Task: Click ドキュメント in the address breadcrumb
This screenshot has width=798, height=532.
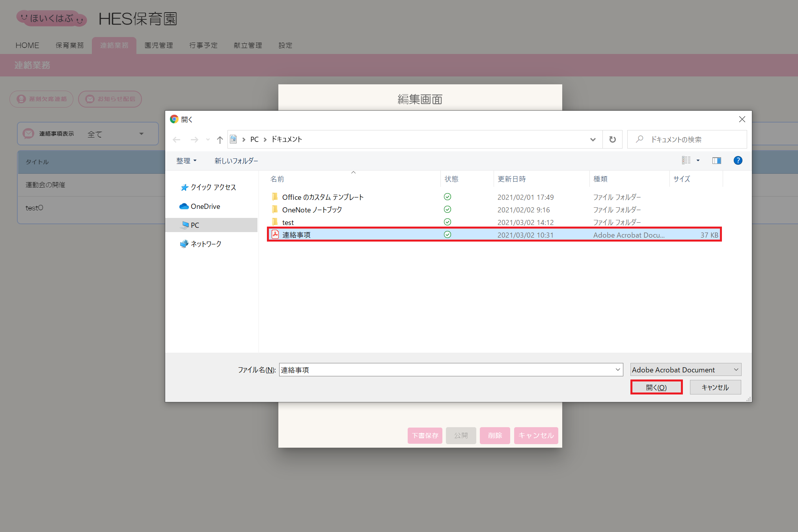Action: coord(287,140)
